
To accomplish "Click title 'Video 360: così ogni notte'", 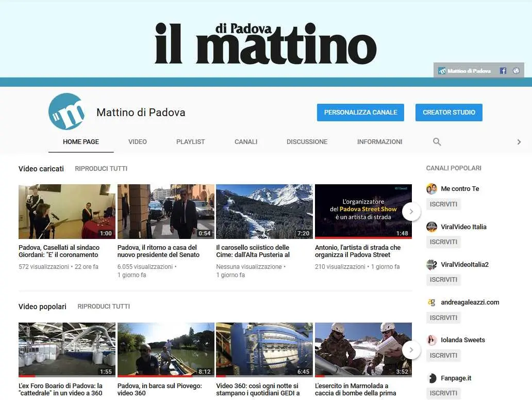I will [x=258, y=389].
